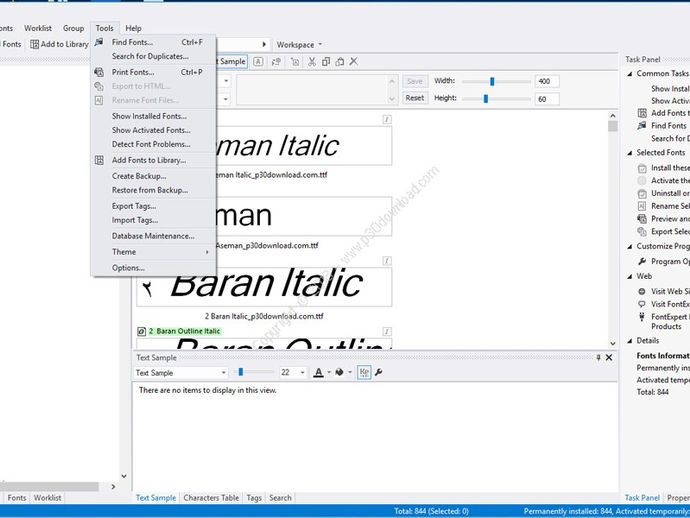Open the font size 22 dropdown
690x518 pixels.
point(302,373)
